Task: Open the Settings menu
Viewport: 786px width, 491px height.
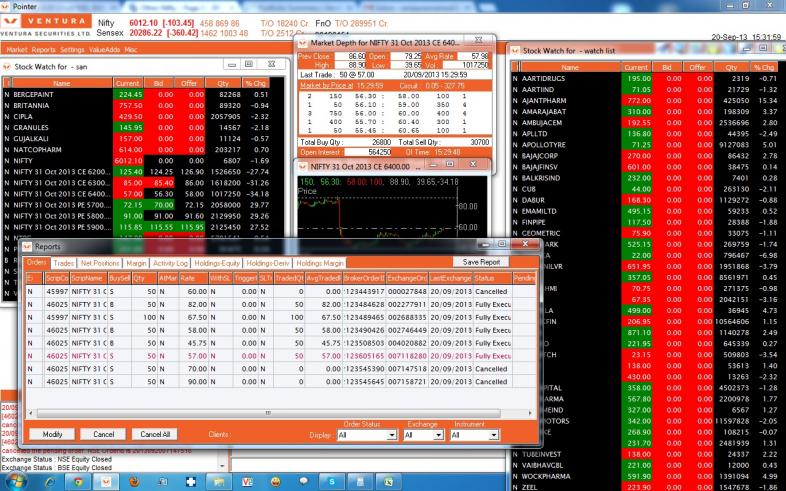Action: pos(72,50)
